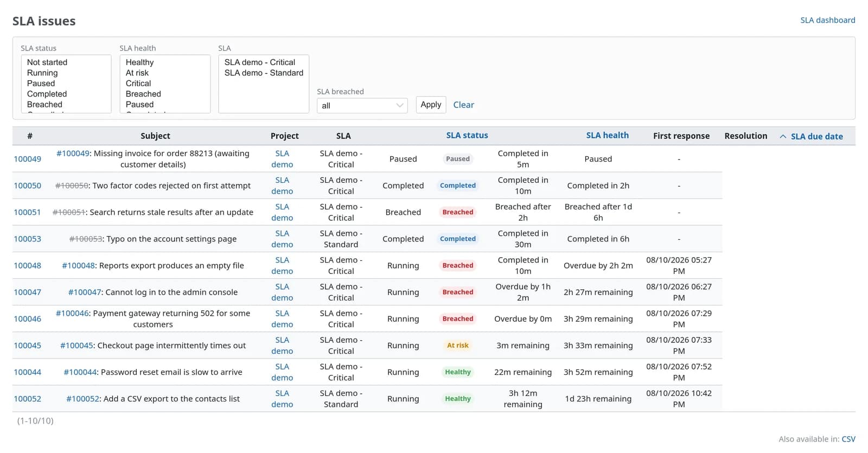The image size is (868, 453).
Task: Open subject link #100047 admin console
Action: pyautogui.click(x=84, y=292)
